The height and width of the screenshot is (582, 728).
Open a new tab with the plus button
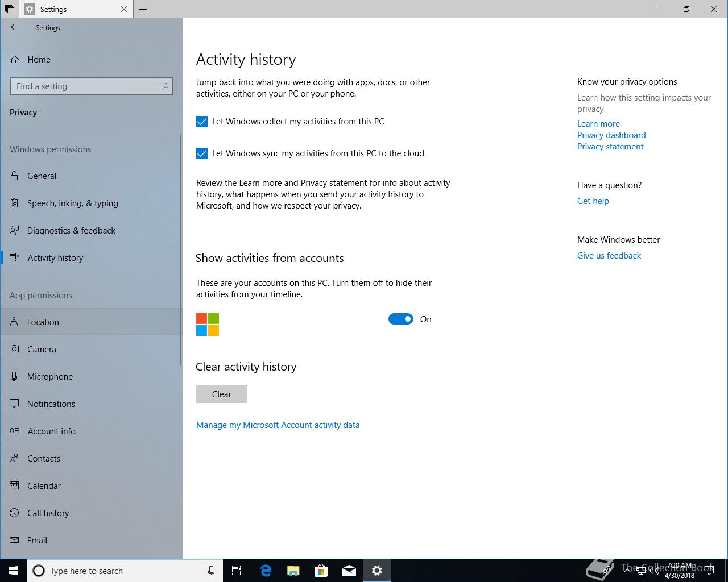(143, 9)
